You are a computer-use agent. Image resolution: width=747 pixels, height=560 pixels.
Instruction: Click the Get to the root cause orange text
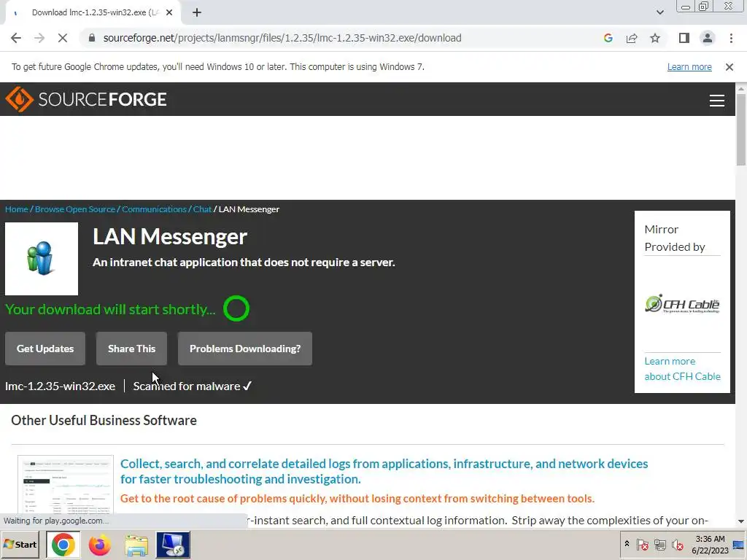pyautogui.click(x=357, y=499)
